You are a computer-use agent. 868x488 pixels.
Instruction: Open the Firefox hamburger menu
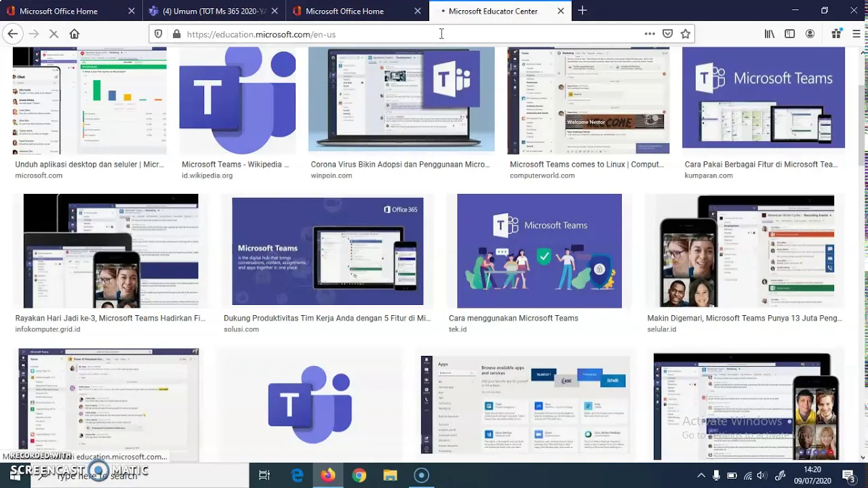(857, 34)
